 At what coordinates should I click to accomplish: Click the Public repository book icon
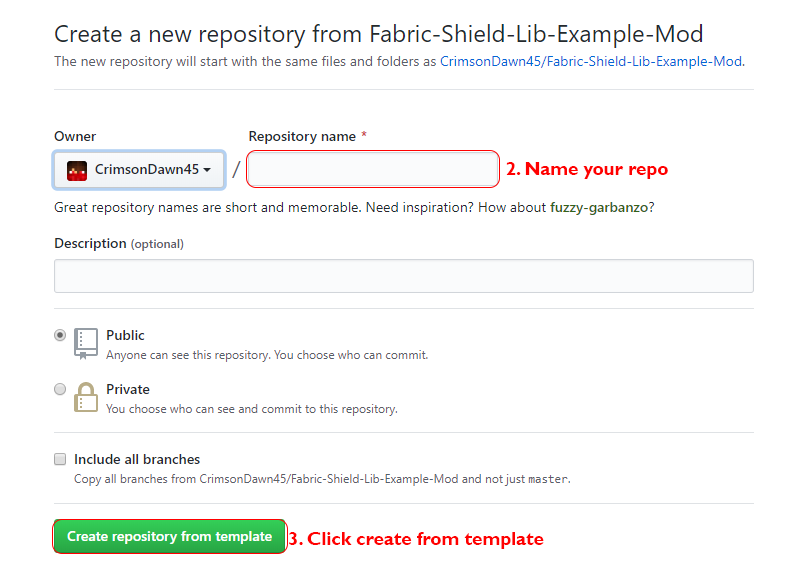click(86, 342)
